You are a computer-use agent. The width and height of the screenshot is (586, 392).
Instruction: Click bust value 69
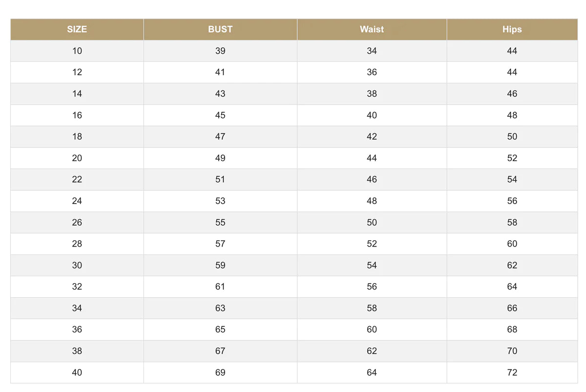[x=220, y=372]
